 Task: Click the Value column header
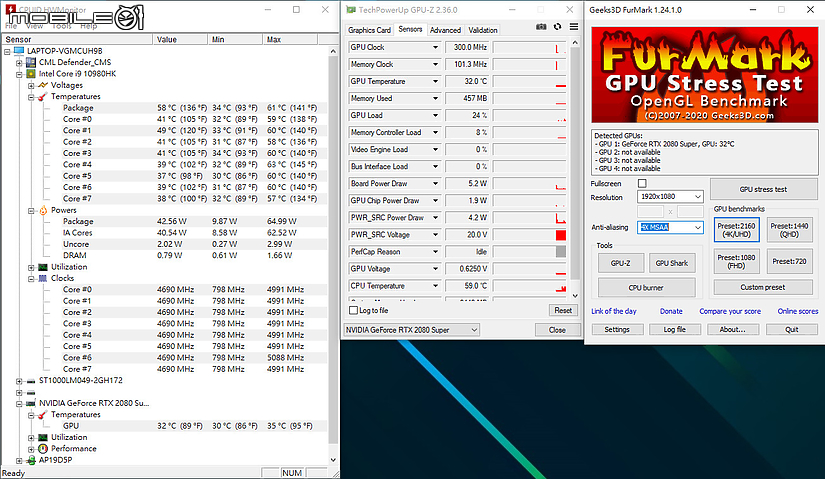coord(180,39)
